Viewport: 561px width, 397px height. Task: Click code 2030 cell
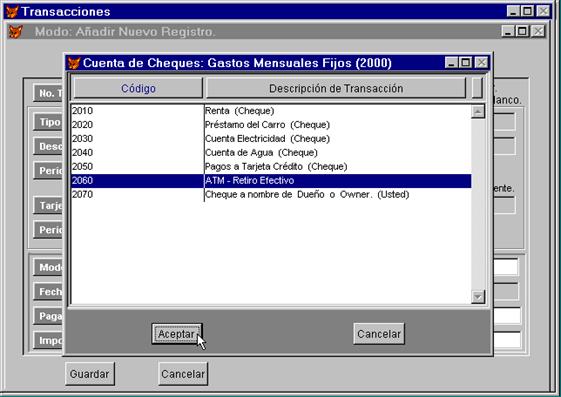tap(137, 139)
